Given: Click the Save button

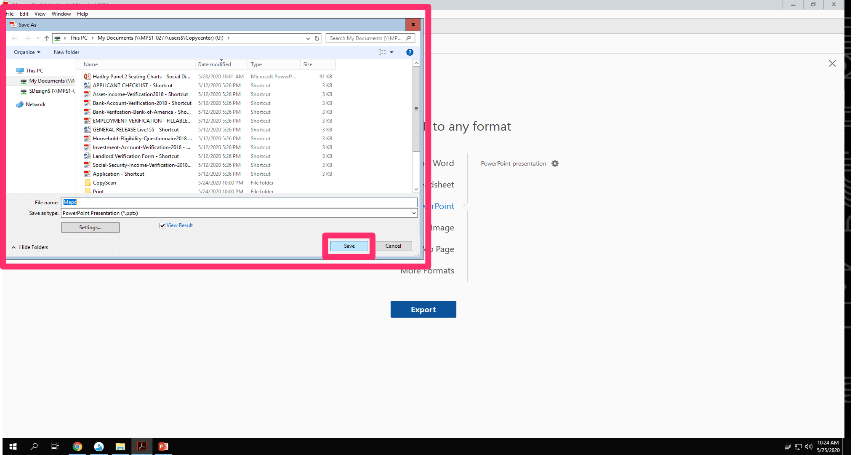Looking at the screenshot, I should [349, 246].
